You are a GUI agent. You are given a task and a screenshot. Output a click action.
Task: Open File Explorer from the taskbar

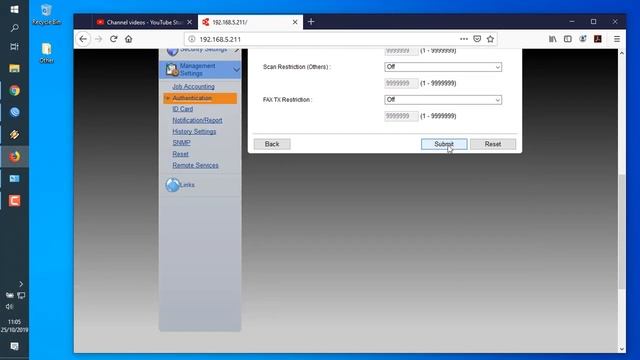click(x=14, y=69)
